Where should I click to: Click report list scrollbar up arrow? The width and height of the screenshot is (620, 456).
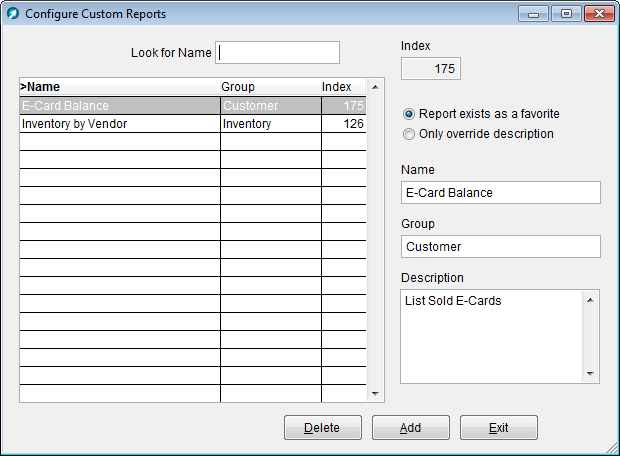point(375,87)
